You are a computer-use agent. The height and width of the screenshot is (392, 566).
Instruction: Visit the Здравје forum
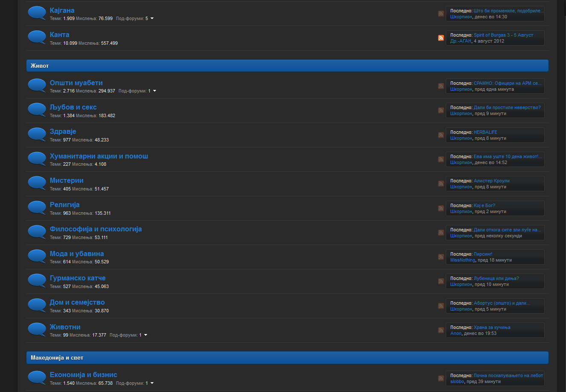point(63,131)
